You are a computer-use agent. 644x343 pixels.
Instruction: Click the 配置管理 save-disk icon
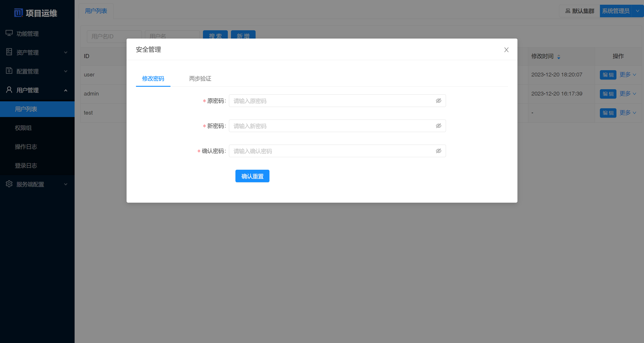tap(9, 71)
